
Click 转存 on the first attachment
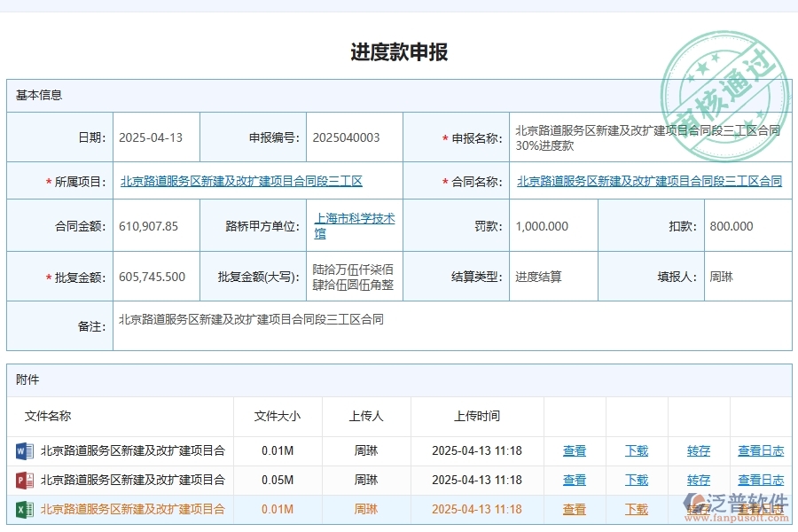coord(698,450)
